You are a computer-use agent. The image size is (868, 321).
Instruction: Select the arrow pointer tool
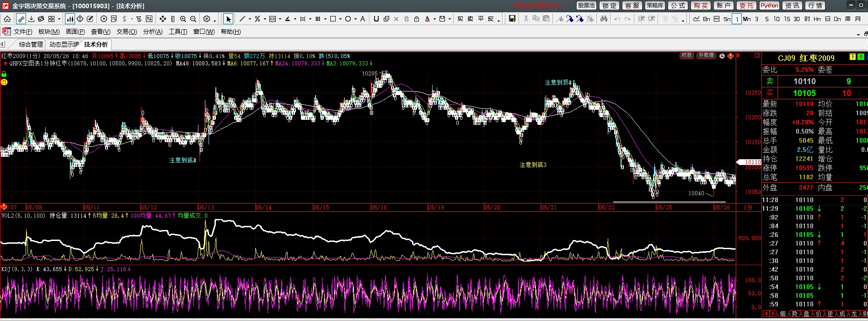point(229,19)
